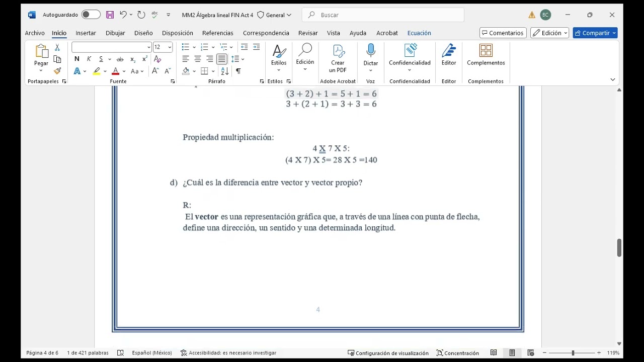Sort text with the A-Z icon
The height and width of the screenshot is (362, 644).
point(225,71)
